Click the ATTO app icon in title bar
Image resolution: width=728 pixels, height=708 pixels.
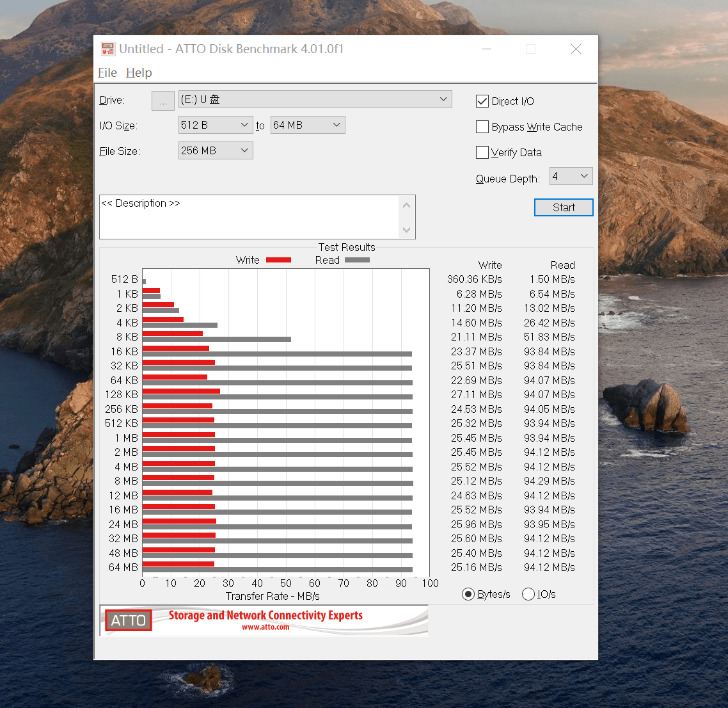click(107, 49)
